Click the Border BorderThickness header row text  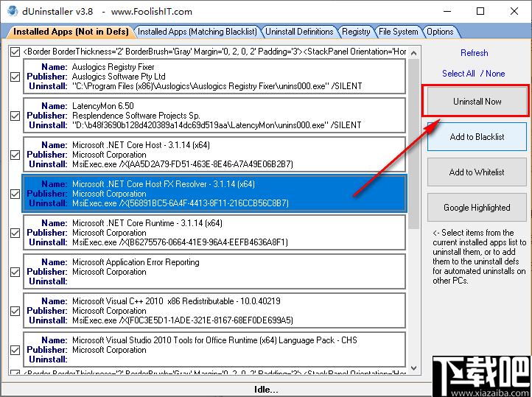(x=214, y=52)
